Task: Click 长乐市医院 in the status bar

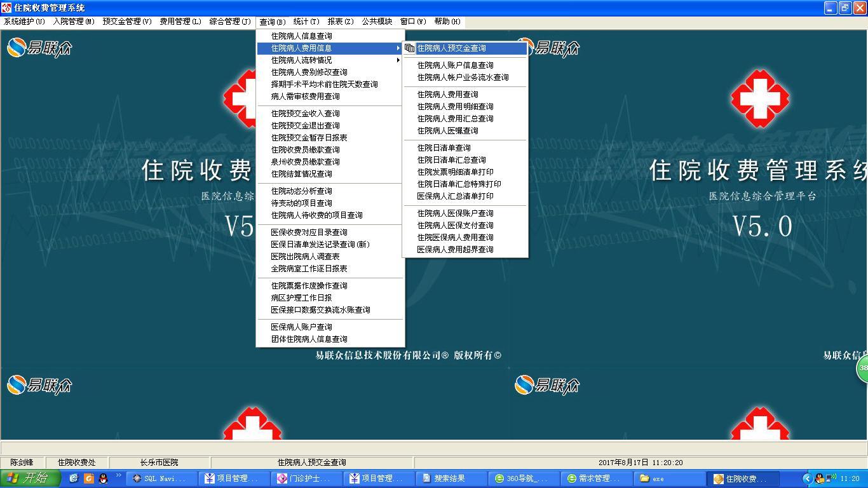Action: (159, 463)
